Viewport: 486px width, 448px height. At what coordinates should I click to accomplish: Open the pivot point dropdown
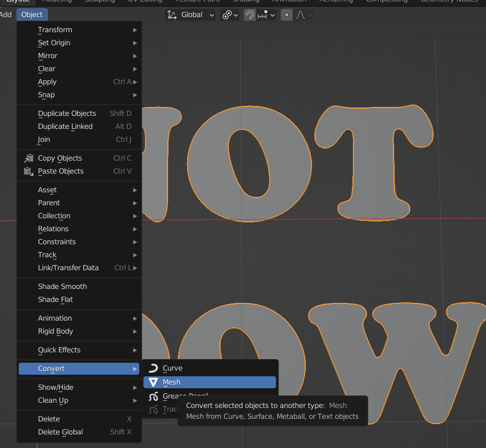pyautogui.click(x=230, y=15)
